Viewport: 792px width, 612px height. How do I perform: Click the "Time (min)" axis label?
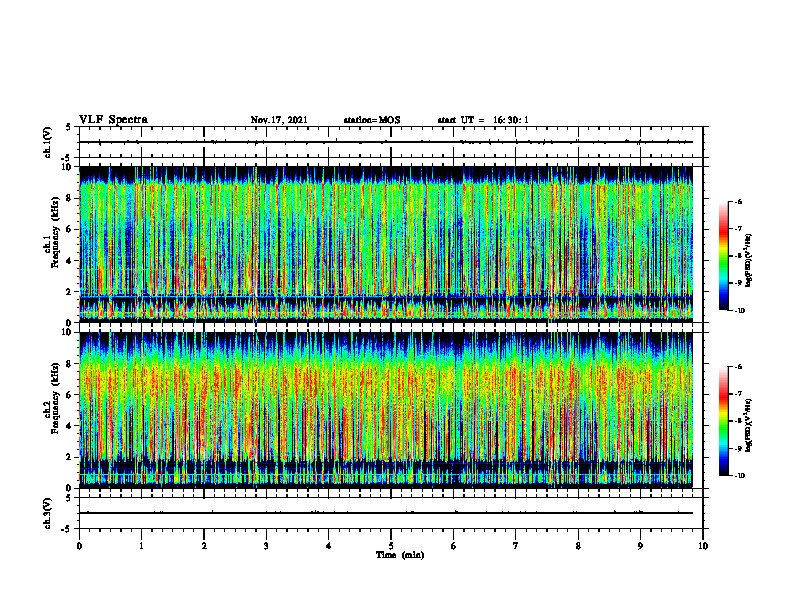point(400,555)
